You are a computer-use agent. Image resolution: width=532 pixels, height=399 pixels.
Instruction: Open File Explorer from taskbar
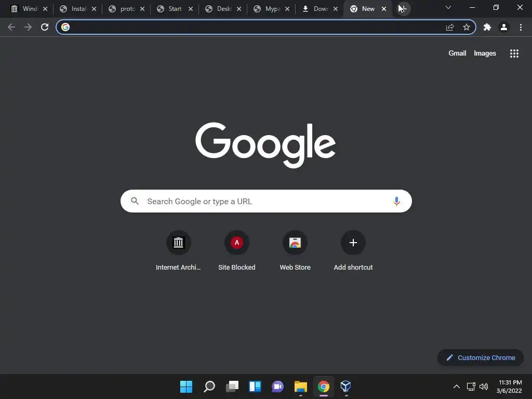coord(301,387)
